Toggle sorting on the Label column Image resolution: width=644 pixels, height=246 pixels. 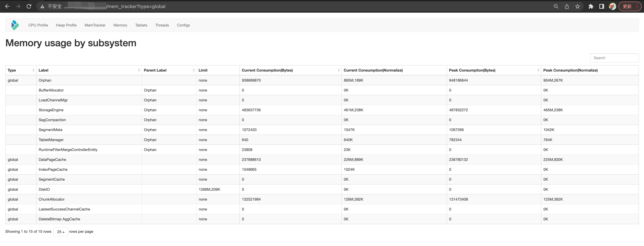point(139,70)
